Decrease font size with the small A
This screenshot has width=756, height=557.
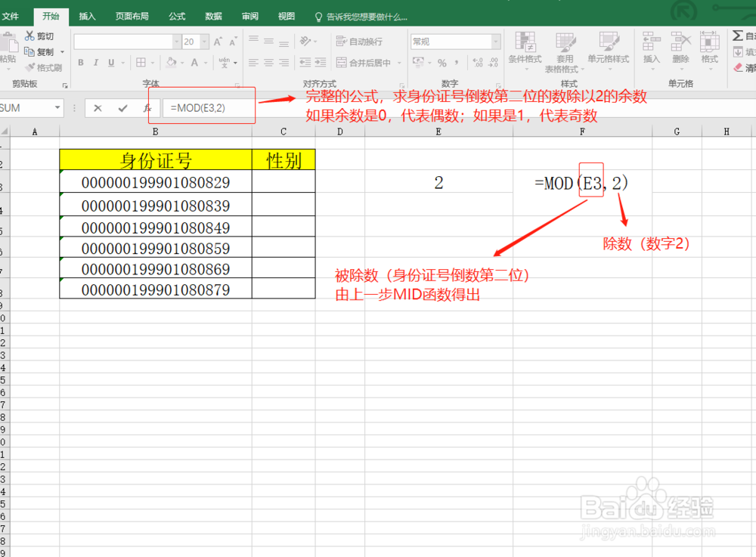coord(234,42)
